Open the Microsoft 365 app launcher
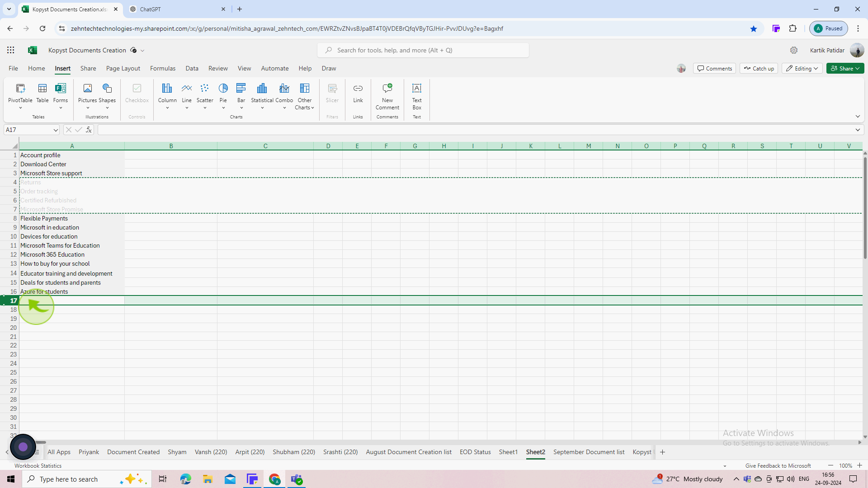This screenshot has height=488, width=868. (10, 50)
